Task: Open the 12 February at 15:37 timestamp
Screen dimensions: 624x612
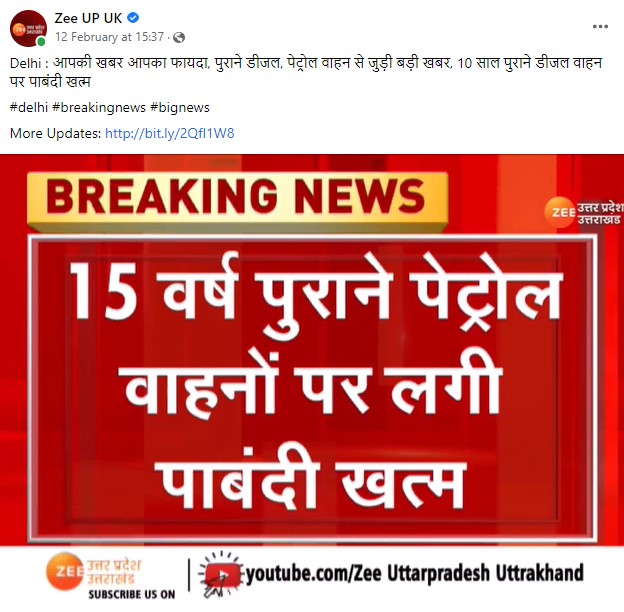Action: tap(109, 37)
